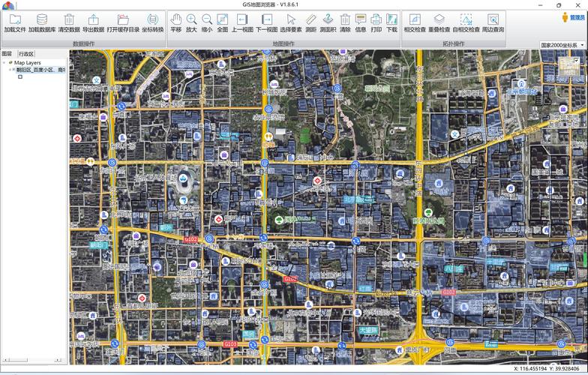Switch to the 行政区 tab
Viewport: 588px width, 375px height.
(x=26, y=54)
